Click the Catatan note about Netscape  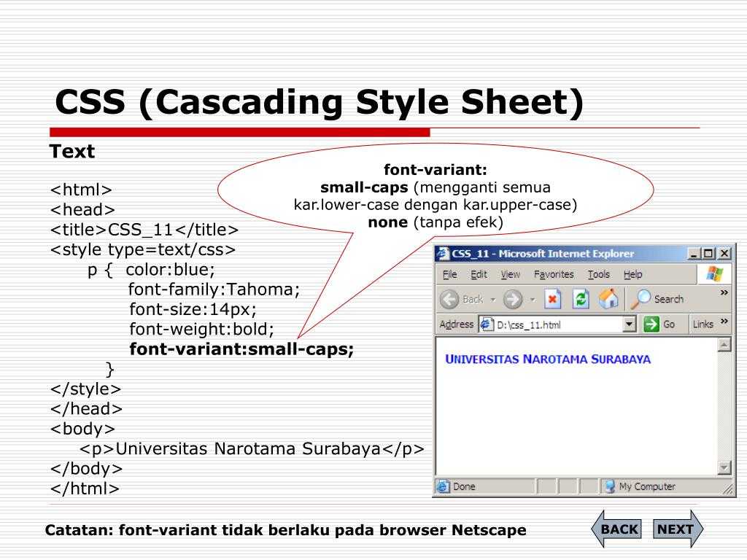click(x=285, y=530)
